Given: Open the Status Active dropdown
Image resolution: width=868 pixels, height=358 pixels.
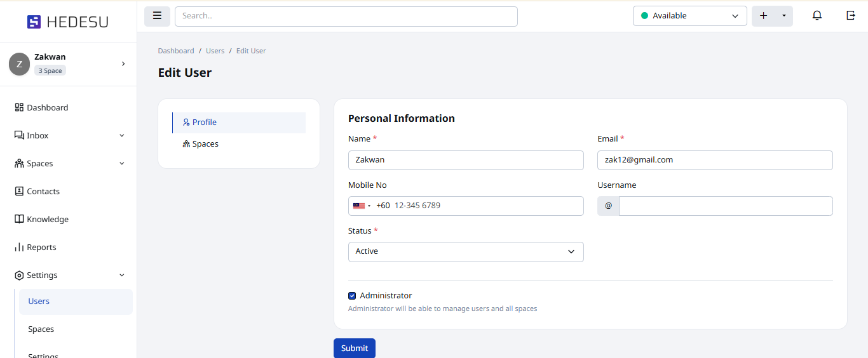Looking at the screenshot, I should [465, 252].
